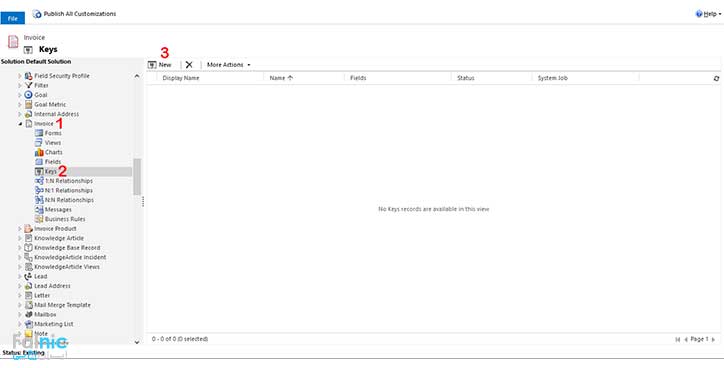Click the New key button
This screenshot has width=724, height=368.
click(x=159, y=65)
